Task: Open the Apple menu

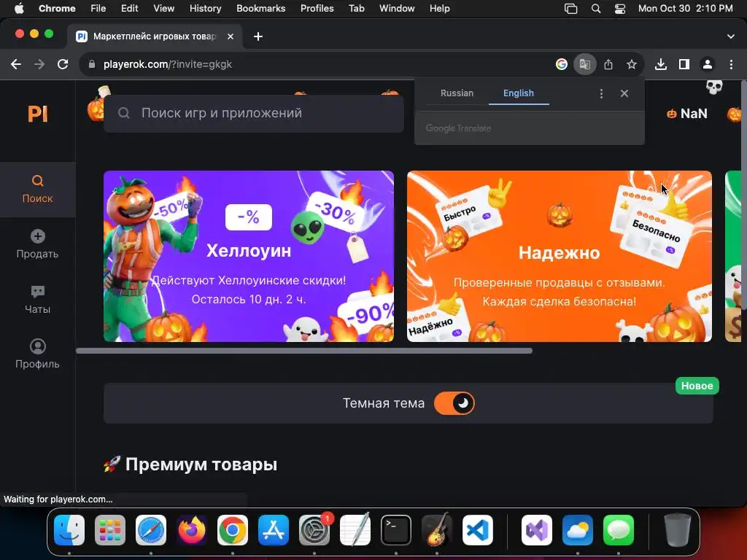Action: point(19,9)
